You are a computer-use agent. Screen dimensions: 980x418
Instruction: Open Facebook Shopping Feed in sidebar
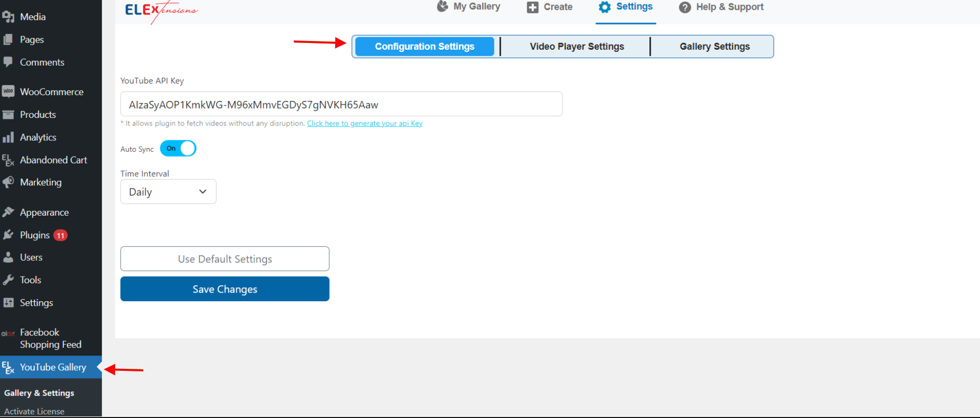click(51, 339)
